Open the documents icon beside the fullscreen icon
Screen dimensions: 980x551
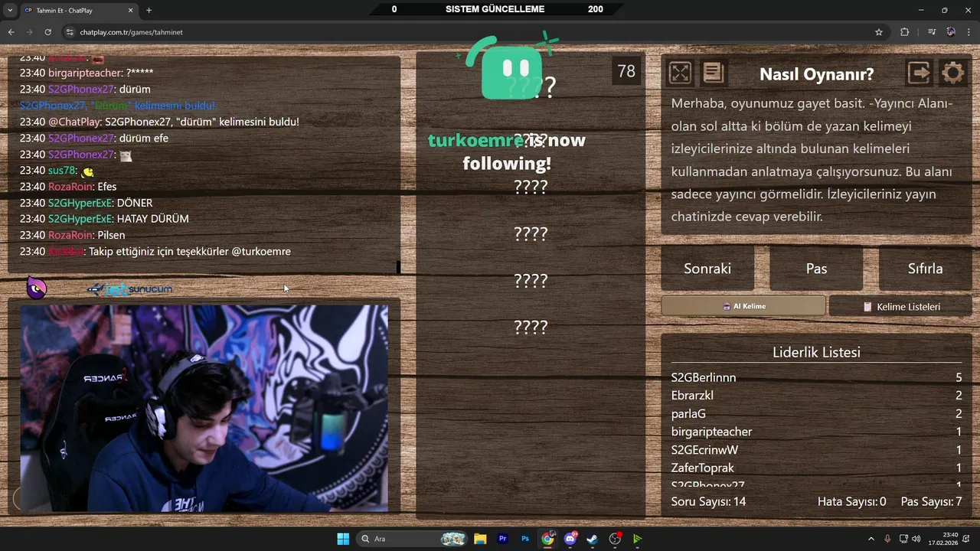713,73
